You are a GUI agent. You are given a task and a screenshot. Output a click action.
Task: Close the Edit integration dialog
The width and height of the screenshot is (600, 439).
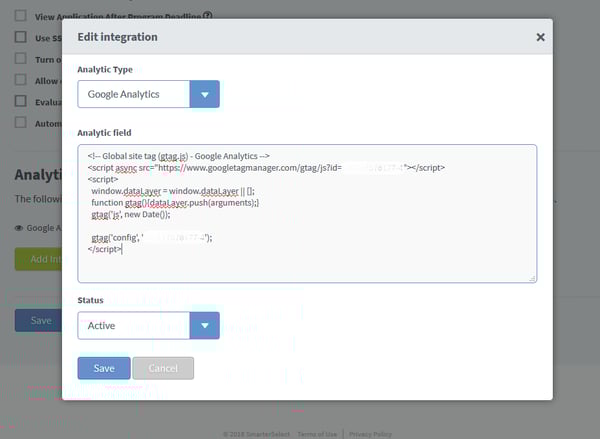540,37
